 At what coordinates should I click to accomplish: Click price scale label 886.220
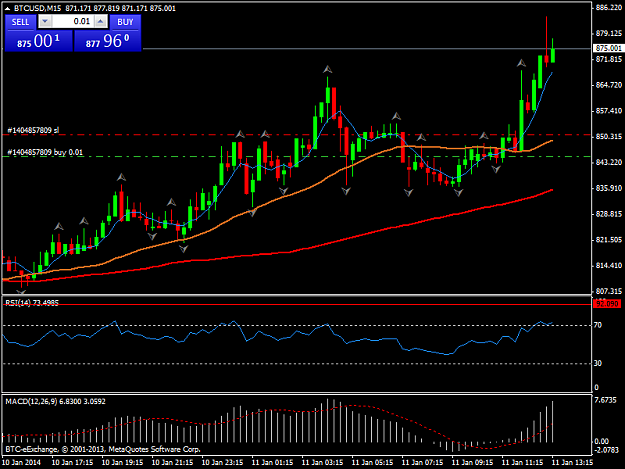[x=609, y=8]
